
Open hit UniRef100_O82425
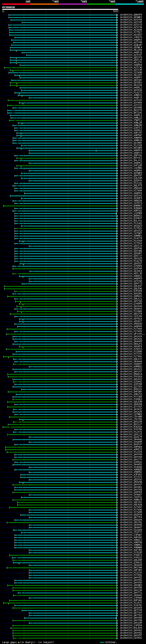click(131, 259)
